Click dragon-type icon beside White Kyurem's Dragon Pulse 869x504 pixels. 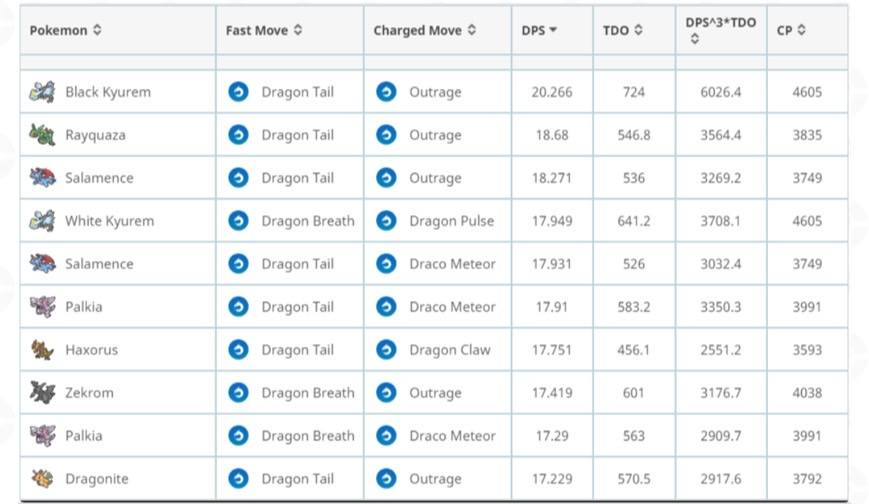point(386,221)
